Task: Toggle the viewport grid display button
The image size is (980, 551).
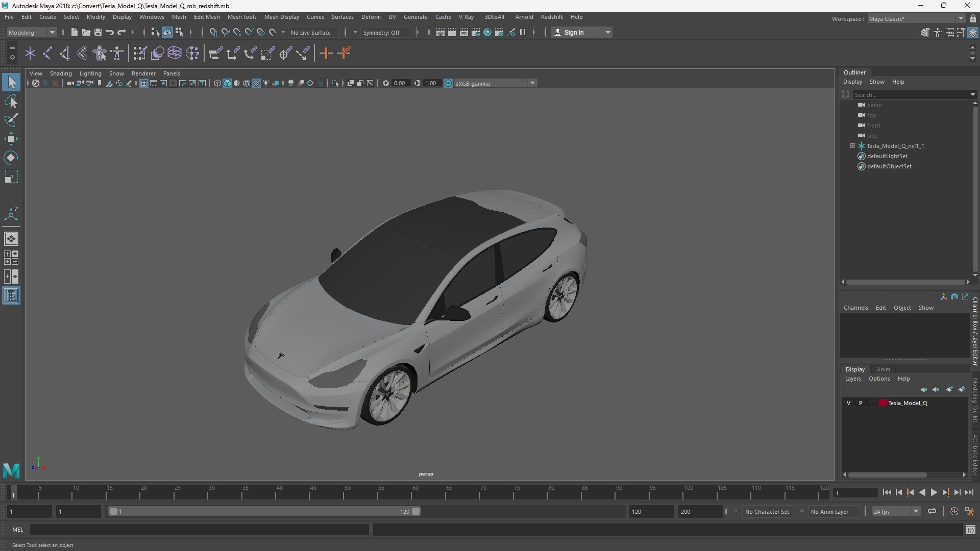Action: pos(144,83)
